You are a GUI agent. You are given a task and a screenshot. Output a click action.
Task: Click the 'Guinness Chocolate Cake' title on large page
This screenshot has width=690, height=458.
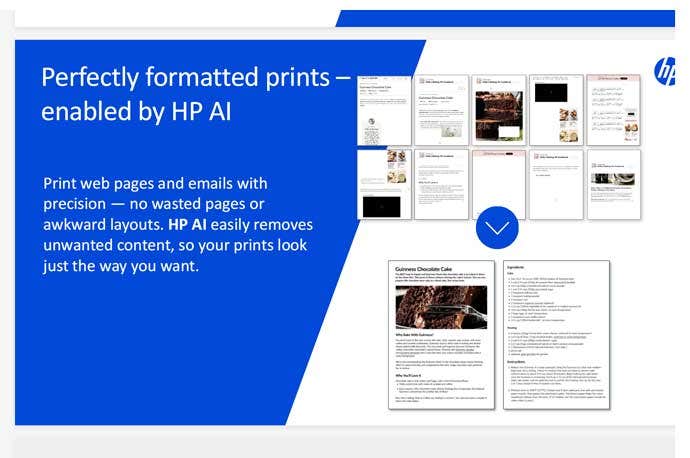424,267
